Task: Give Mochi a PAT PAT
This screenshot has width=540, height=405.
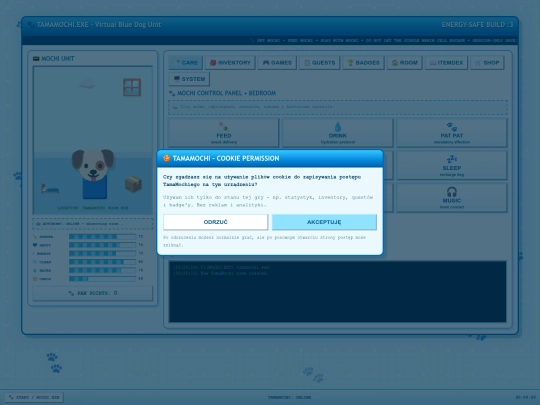Action: pyautogui.click(x=451, y=133)
